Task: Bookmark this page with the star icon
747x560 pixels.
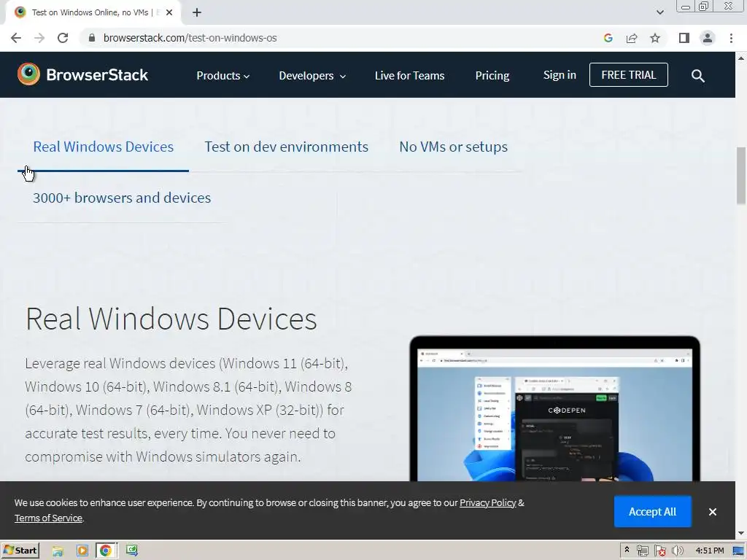Action: coord(655,38)
